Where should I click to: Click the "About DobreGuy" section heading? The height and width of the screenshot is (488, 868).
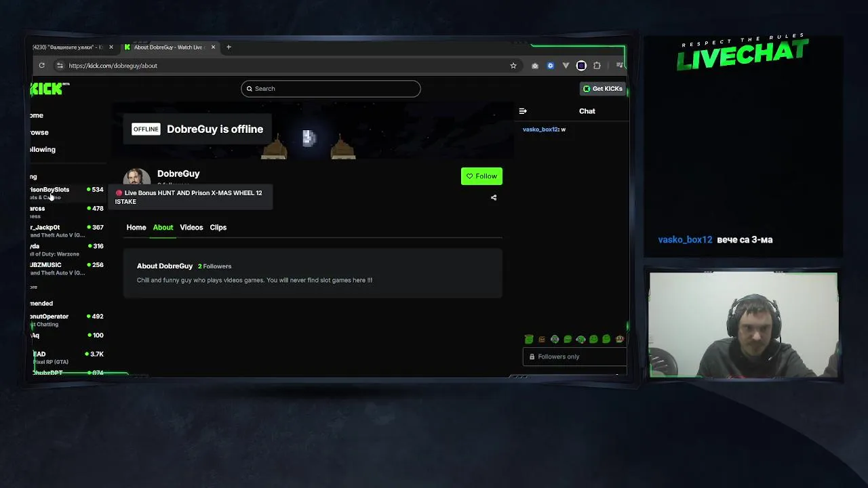point(165,266)
